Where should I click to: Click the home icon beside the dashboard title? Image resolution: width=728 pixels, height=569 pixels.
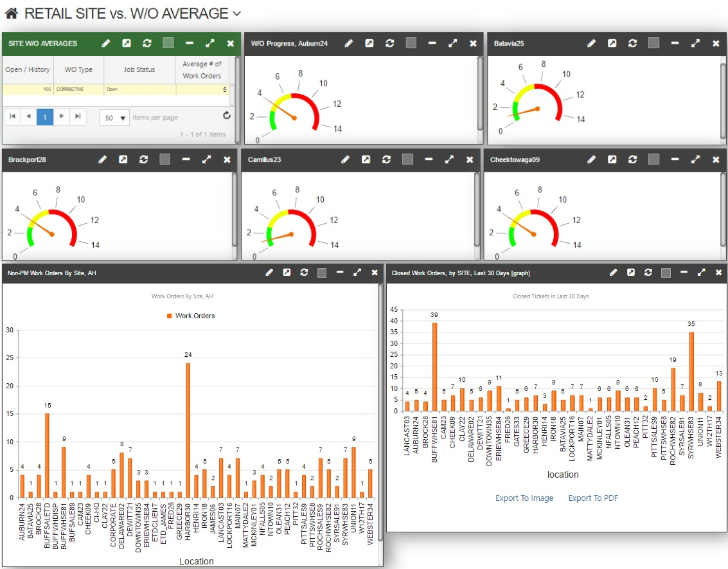pyautogui.click(x=12, y=14)
